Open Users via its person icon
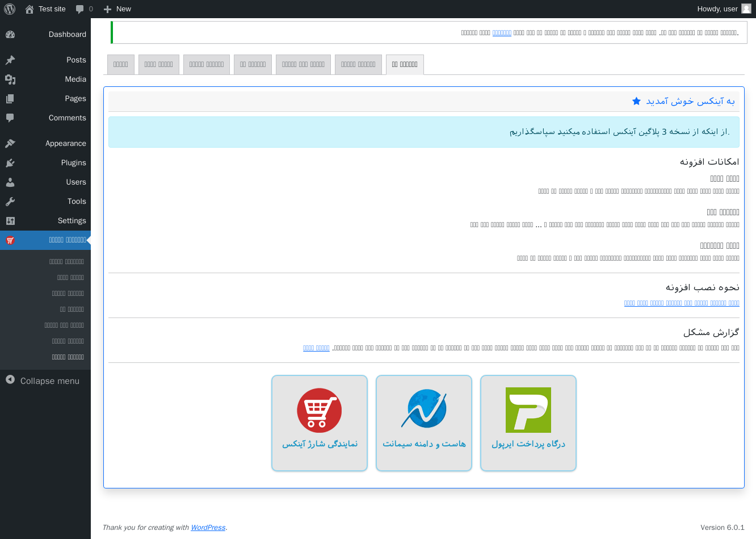The width and height of the screenshot is (756, 539). pos(10,182)
